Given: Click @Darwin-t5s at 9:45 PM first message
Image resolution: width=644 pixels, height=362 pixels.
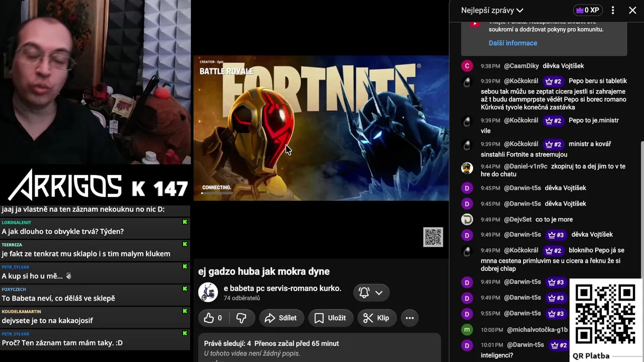Looking at the screenshot, I should point(522,188).
